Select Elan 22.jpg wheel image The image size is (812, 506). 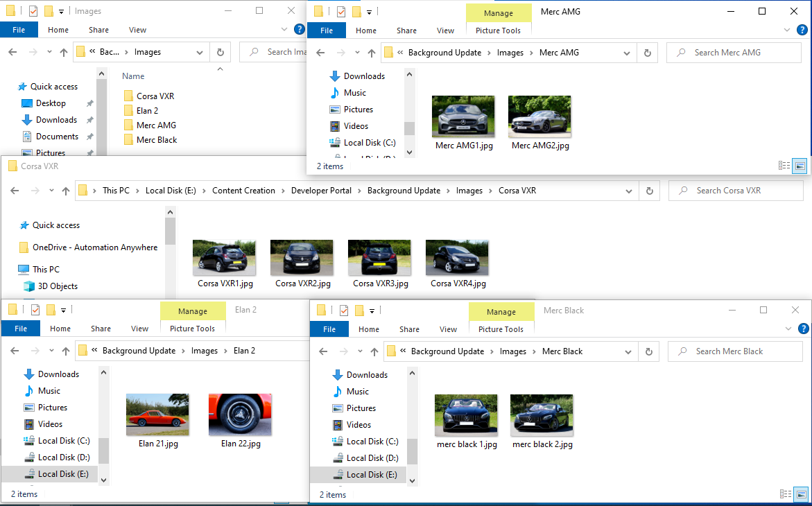[x=241, y=415]
